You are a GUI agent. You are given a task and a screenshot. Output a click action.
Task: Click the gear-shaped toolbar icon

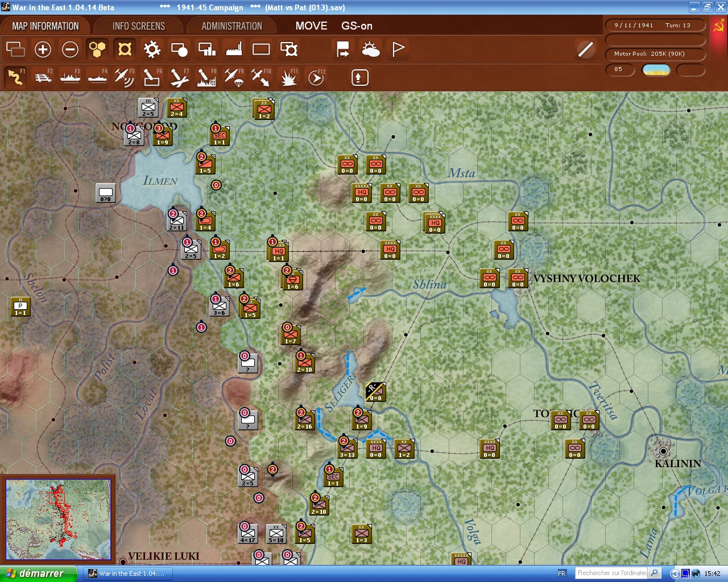pyautogui.click(x=152, y=49)
